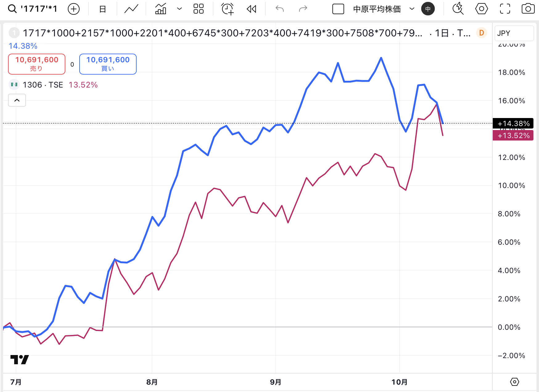Take a chart snapshot with camera
The width and height of the screenshot is (539, 392).
528,9
